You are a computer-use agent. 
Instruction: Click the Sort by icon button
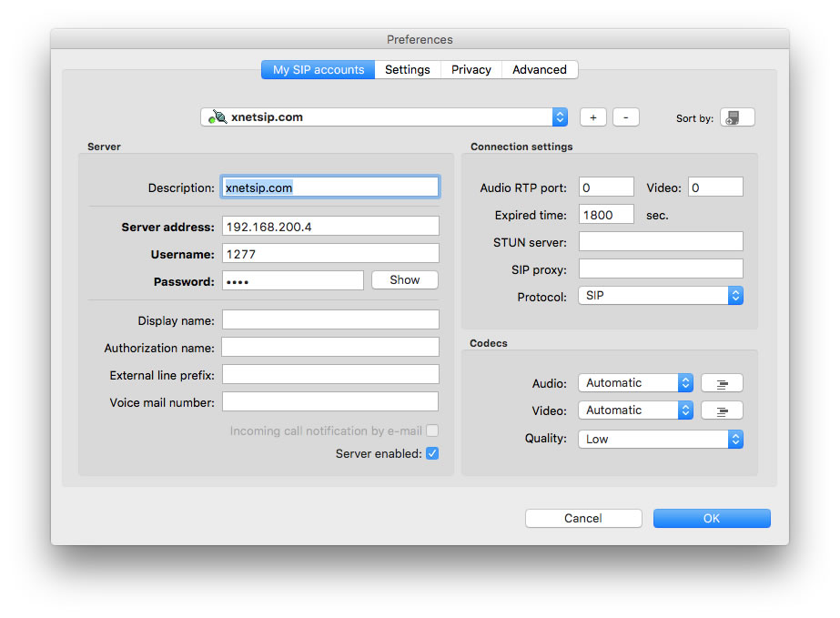(x=737, y=117)
